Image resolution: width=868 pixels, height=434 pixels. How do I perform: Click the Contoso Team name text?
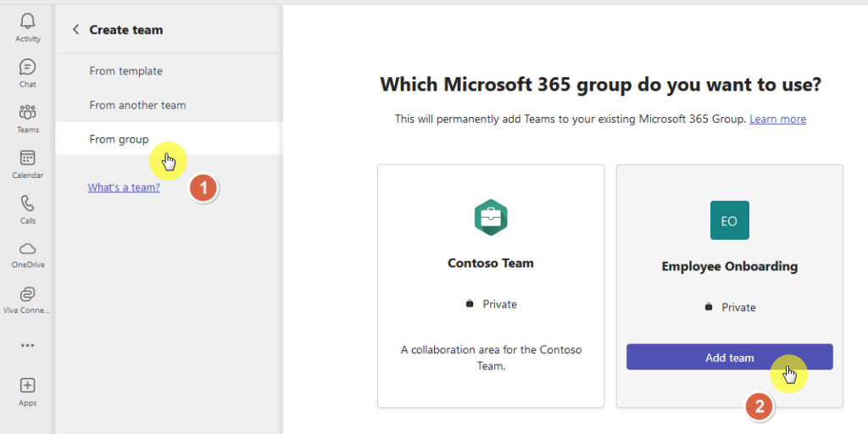pos(491,263)
